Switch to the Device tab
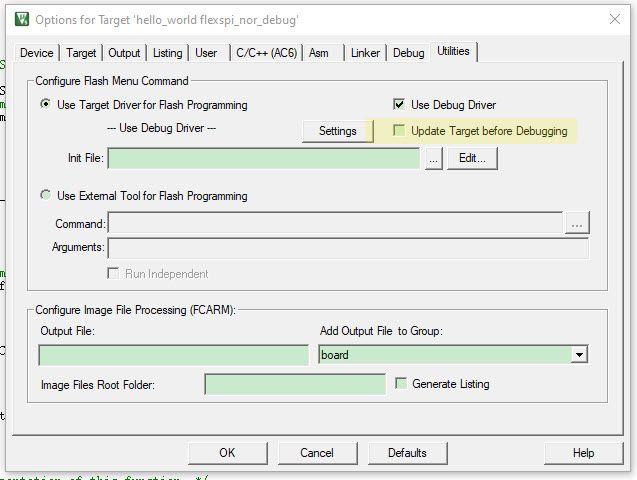Screen dimensions: 637x480 pyautogui.click(x=36, y=53)
